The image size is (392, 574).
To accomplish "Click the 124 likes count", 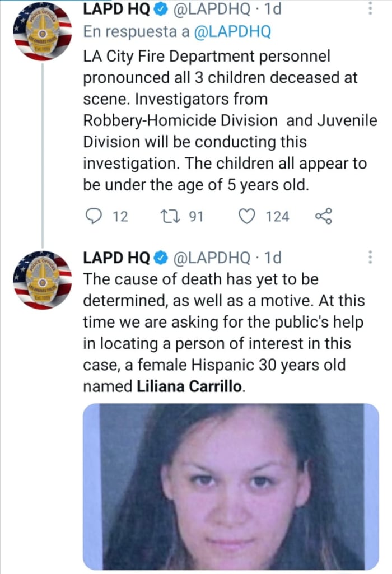I will click(277, 216).
